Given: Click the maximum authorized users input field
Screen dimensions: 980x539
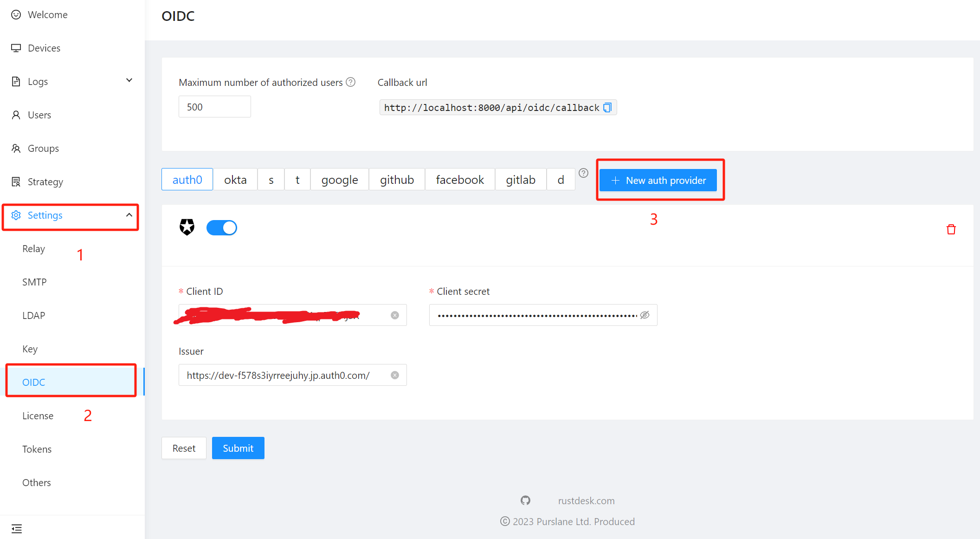Looking at the screenshot, I should [x=214, y=107].
